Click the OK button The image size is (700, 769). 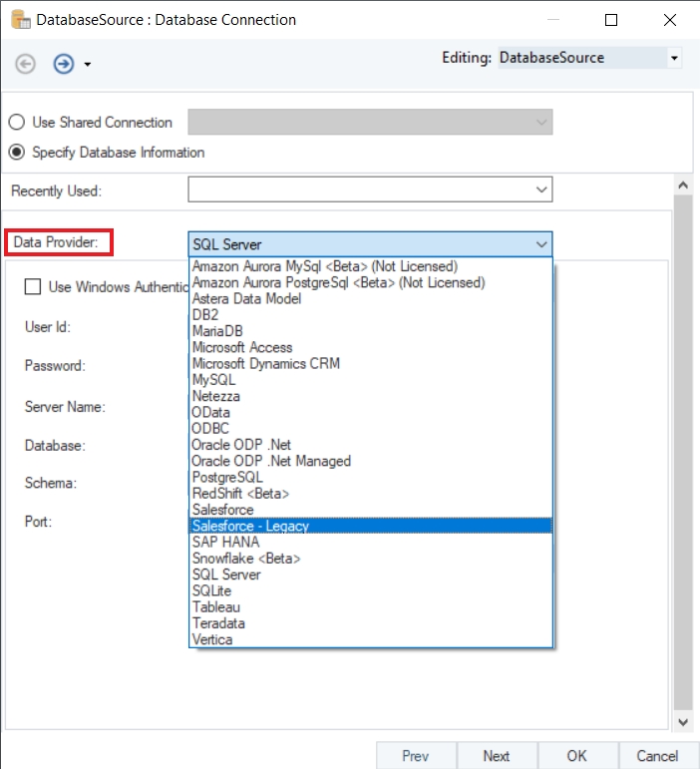[x=577, y=756]
